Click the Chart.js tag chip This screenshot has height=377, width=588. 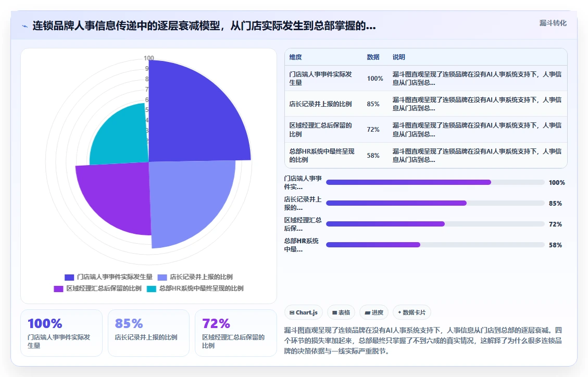[x=304, y=312]
